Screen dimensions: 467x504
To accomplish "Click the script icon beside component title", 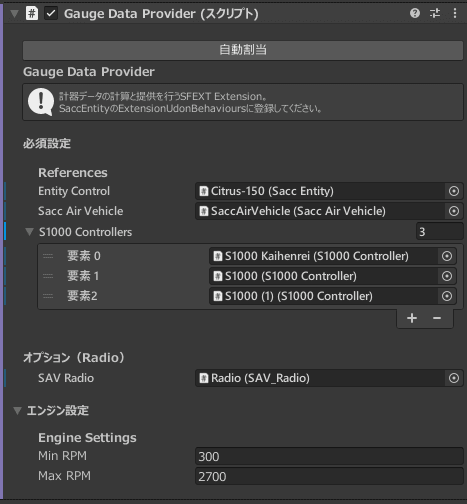I will coord(32,13).
